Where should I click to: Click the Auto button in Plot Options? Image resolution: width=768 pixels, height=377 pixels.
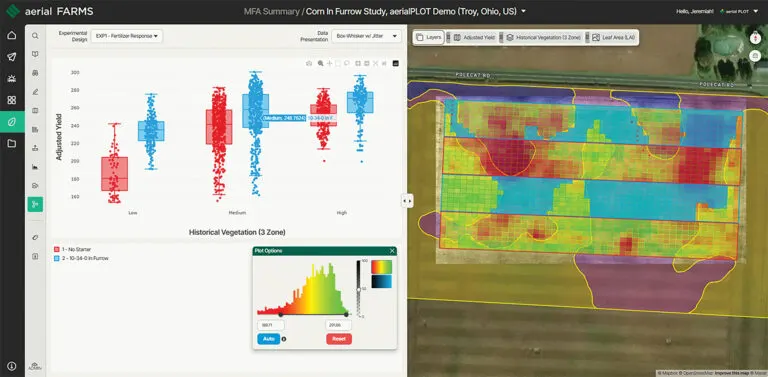(268, 339)
